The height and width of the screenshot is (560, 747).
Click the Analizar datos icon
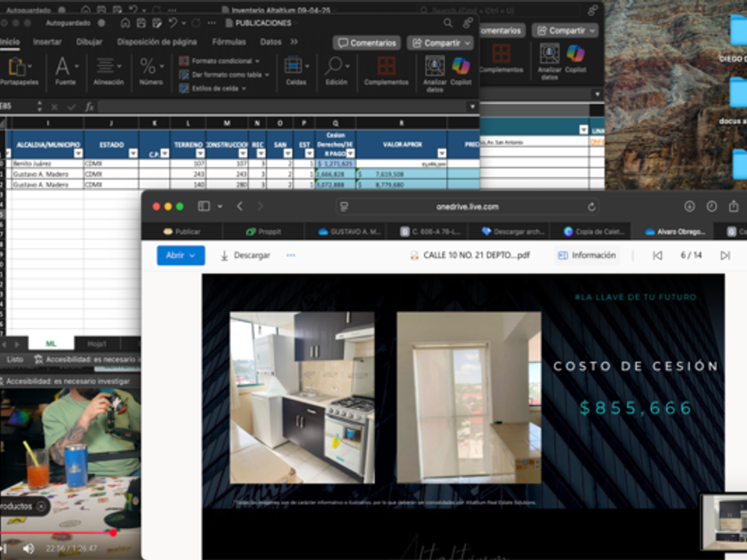434,68
